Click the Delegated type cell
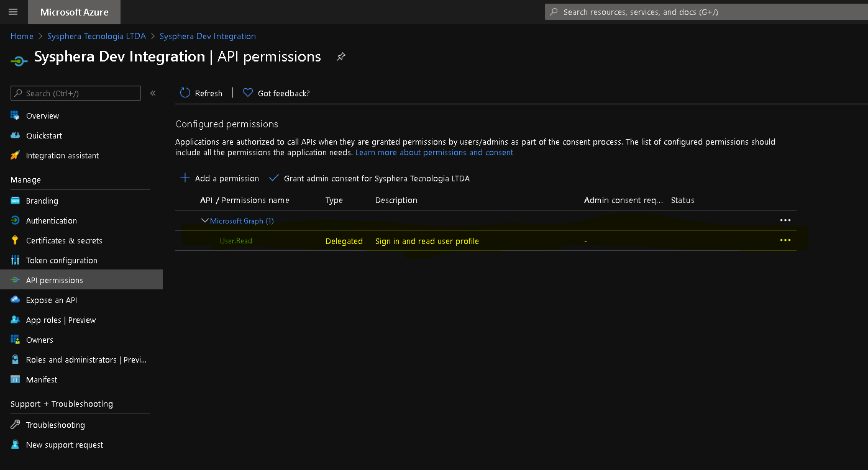The width and height of the screenshot is (868, 470). pyautogui.click(x=344, y=241)
